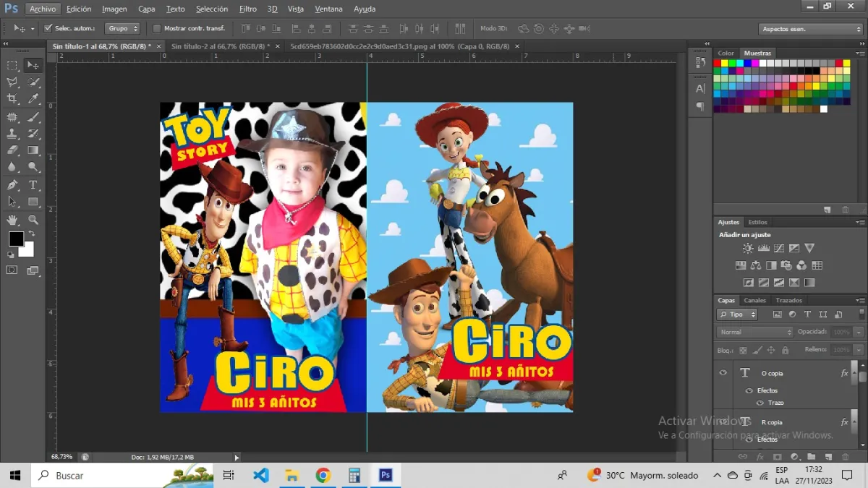
Task: Open the Aspectos esen. workspace dropdown
Action: pos(811,29)
